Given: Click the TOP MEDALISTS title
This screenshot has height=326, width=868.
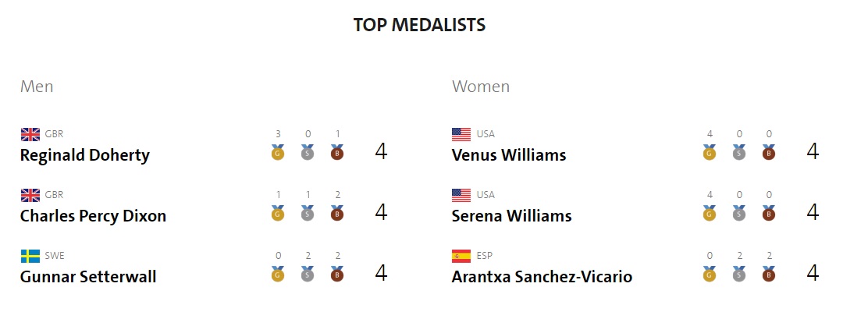Looking at the screenshot, I should point(419,25).
